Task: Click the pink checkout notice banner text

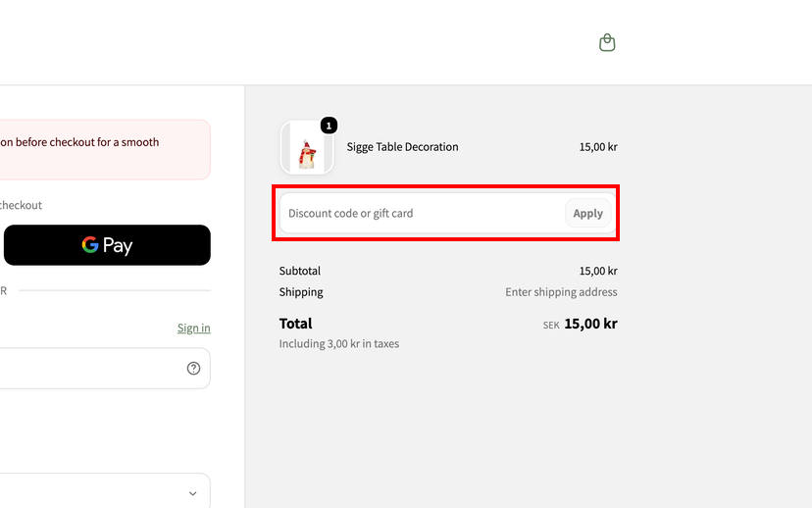Action: tap(79, 142)
